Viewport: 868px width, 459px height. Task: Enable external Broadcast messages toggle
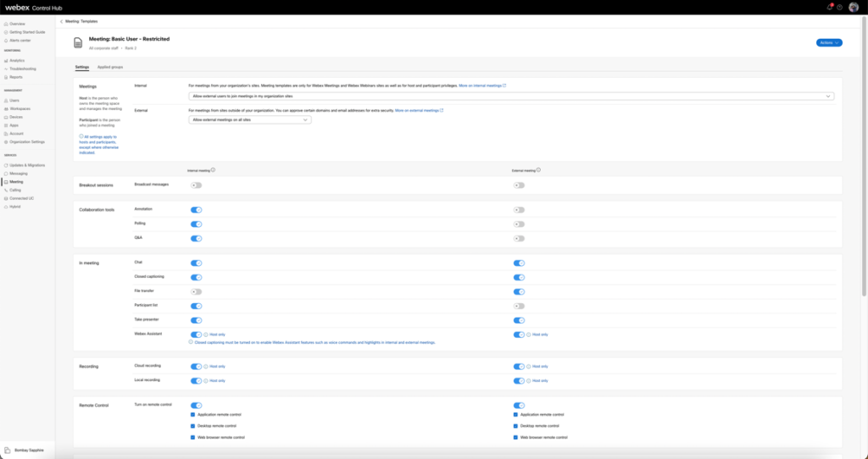(x=519, y=185)
